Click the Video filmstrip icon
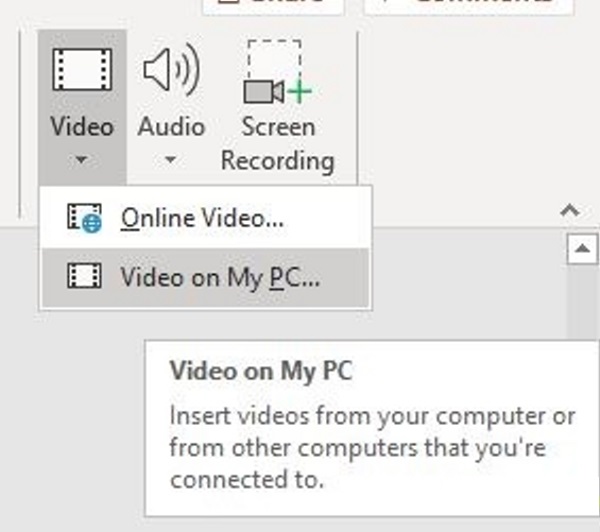Image resolution: width=600 pixels, height=532 pixels. [x=82, y=71]
